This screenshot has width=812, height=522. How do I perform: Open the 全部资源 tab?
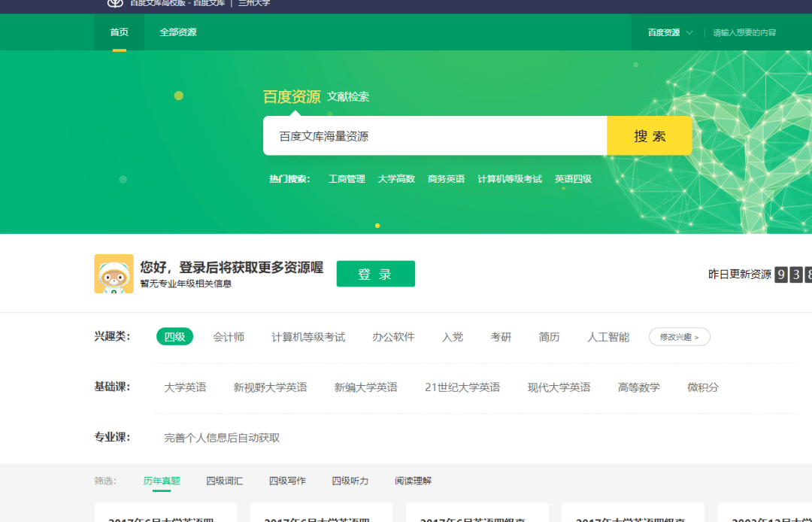[x=178, y=32]
